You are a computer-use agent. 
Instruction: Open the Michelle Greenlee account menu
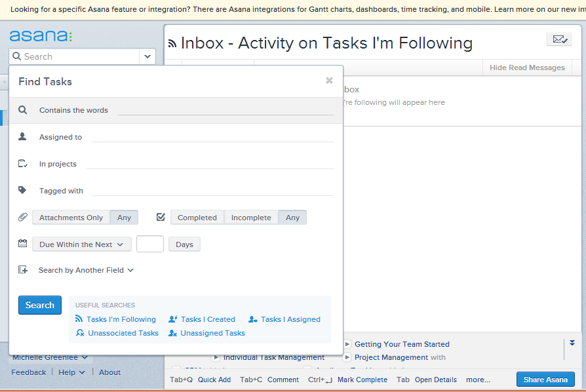click(x=50, y=358)
